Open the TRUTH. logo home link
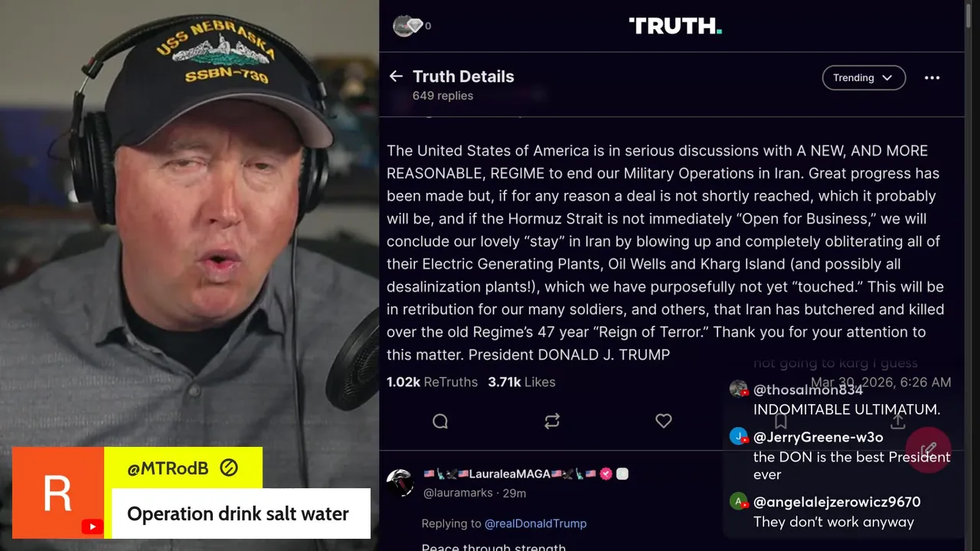Screen dimensions: 980x551 (x=675, y=26)
